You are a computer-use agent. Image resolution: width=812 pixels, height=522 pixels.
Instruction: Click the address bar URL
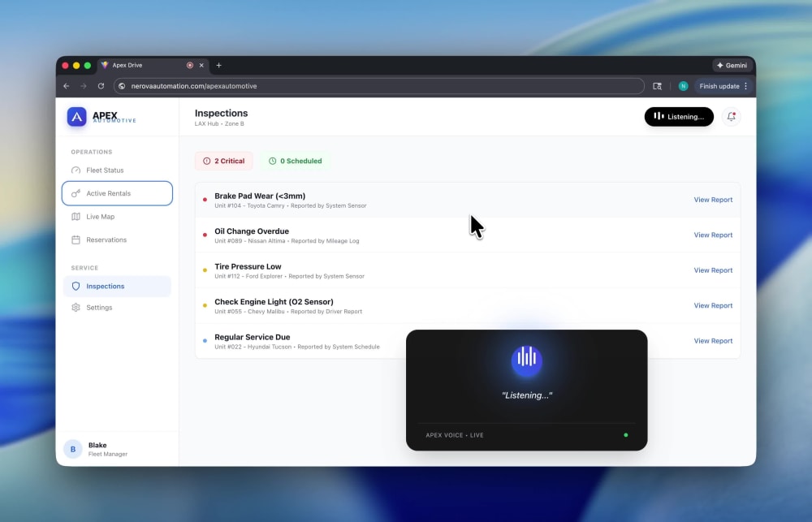tap(194, 86)
